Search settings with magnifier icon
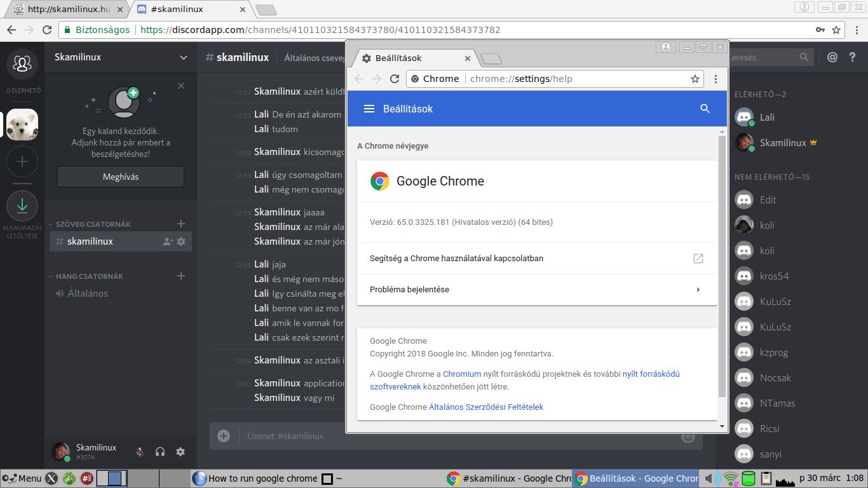 click(x=705, y=109)
